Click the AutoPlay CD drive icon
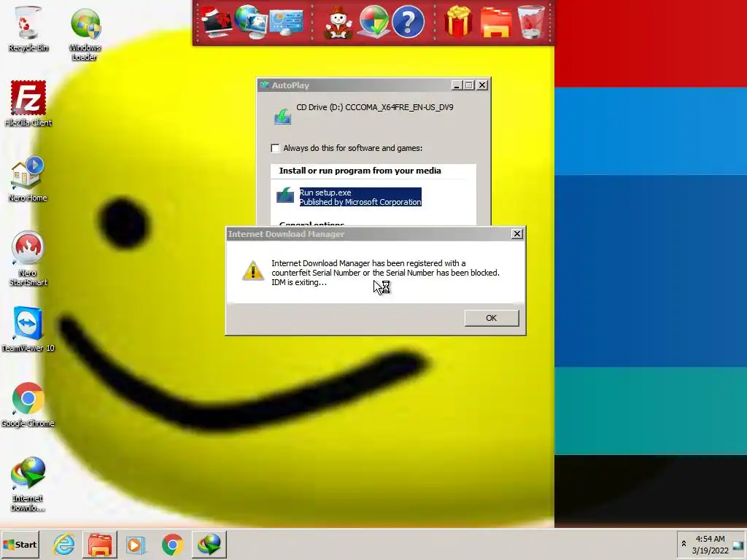 click(282, 116)
